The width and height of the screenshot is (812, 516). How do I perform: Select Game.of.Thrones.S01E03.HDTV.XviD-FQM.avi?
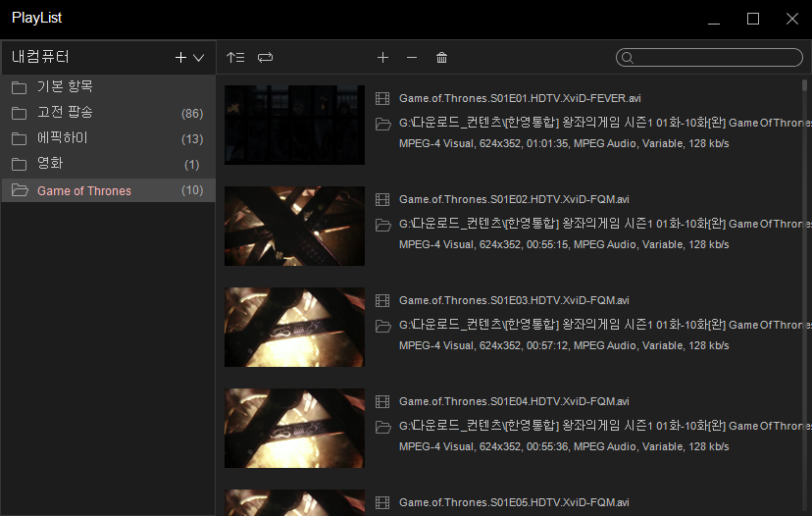coord(514,300)
